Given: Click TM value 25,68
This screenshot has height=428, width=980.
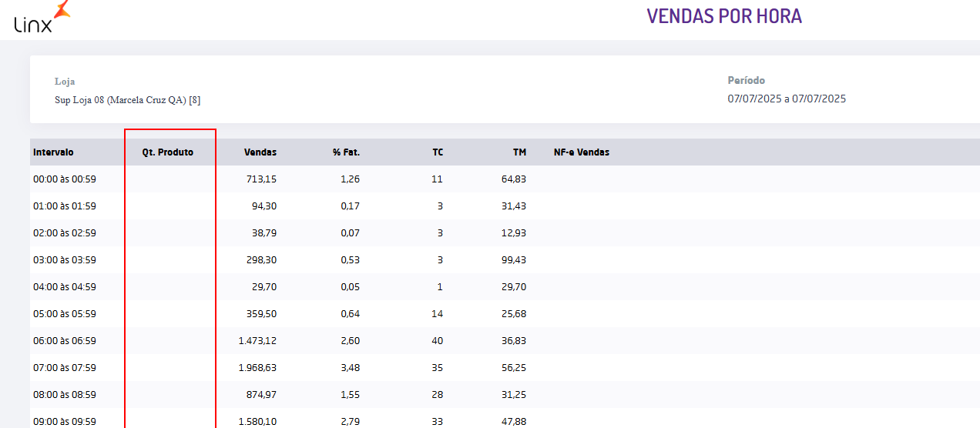Looking at the screenshot, I should coord(514,314).
